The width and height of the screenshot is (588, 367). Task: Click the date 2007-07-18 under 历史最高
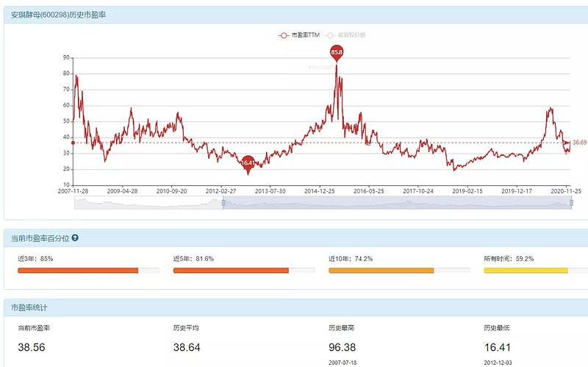(343, 363)
